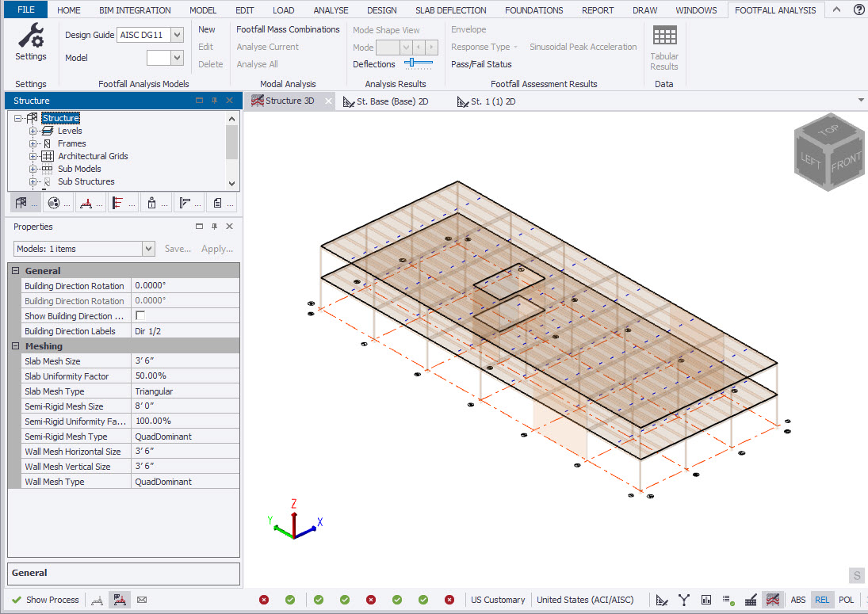Activate the St. Base (Base) 2D view tab
868x614 pixels.
pyautogui.click(x=391, y=101)
